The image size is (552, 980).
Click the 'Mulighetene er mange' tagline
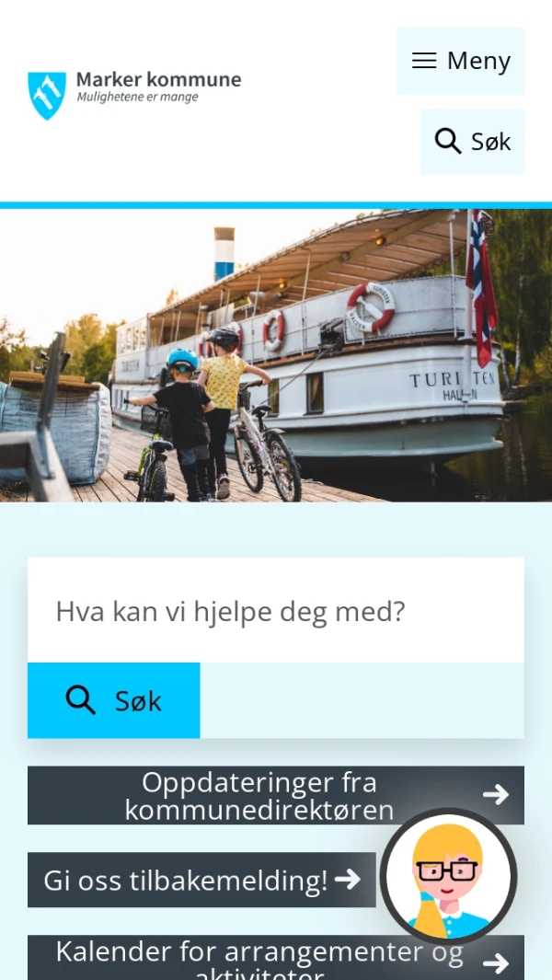point(137,97)
